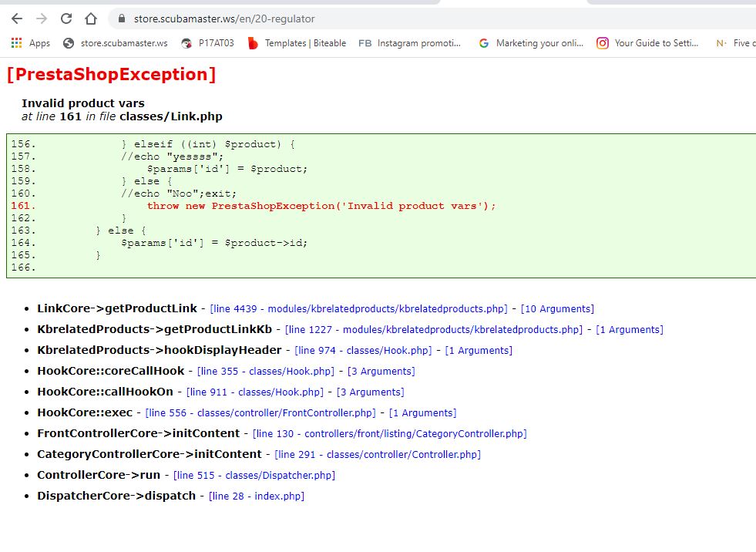The image size is (756, 552).
Task: Click code line 157 //echo "yessss"
Action: tap(172, 157)
